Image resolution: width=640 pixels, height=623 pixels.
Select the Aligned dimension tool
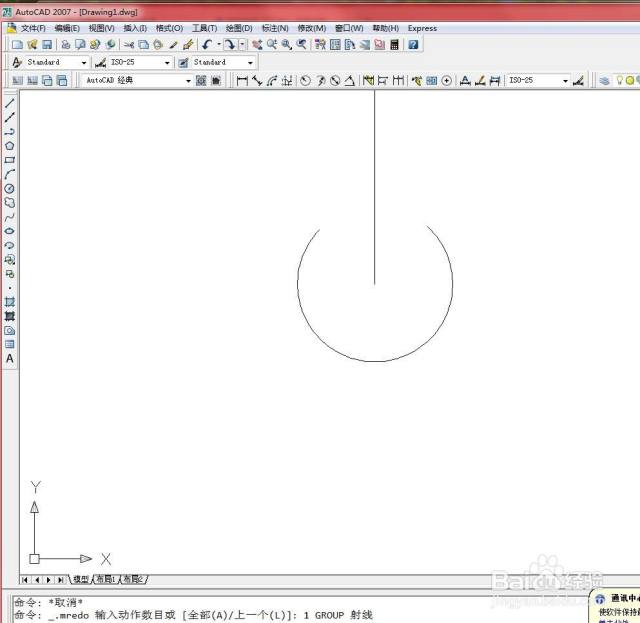click(257, 80)
